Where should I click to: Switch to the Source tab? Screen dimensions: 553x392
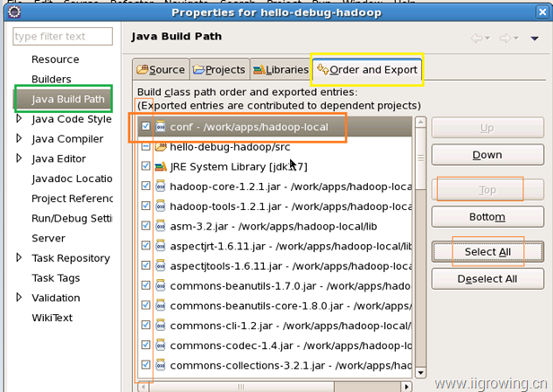(x=161, y=69)
